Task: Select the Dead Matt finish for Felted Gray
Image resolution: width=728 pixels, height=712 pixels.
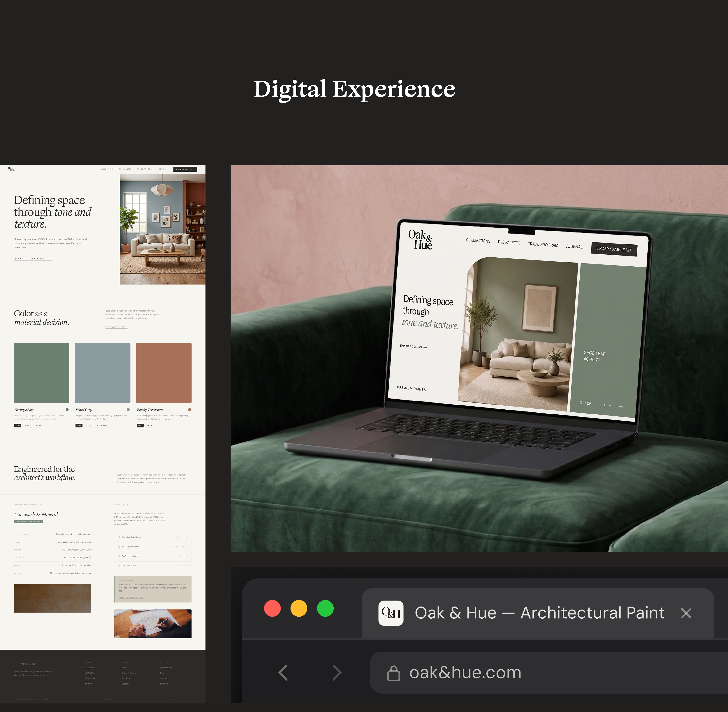Action: tap(102, 426)
